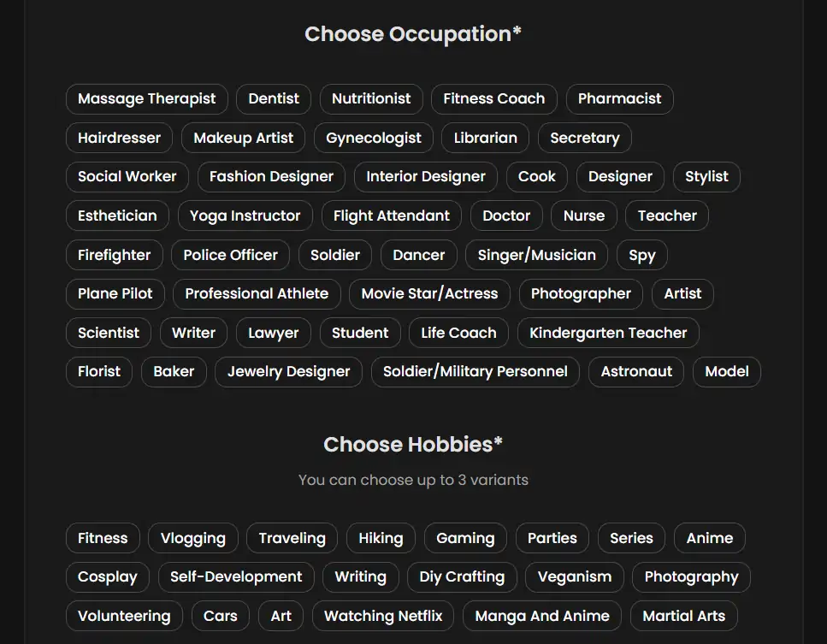Pick Flight Attendant occupation

[392, 216]
